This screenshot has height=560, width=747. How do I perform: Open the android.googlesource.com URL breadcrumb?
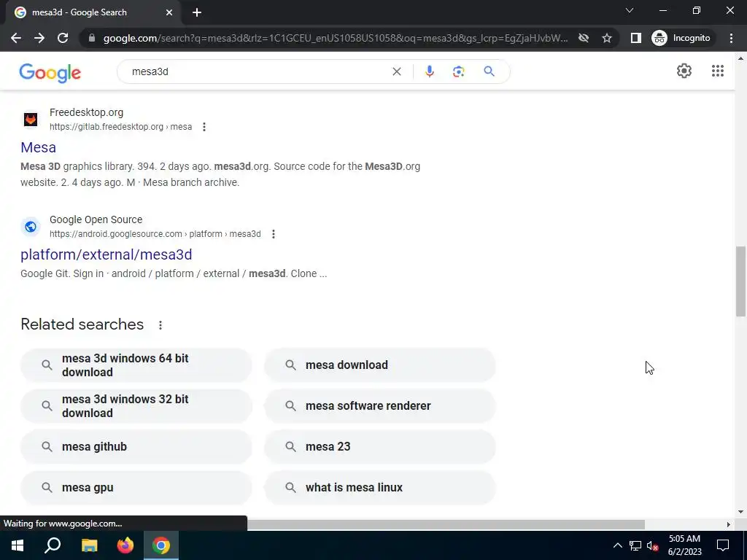pos(155,234)
